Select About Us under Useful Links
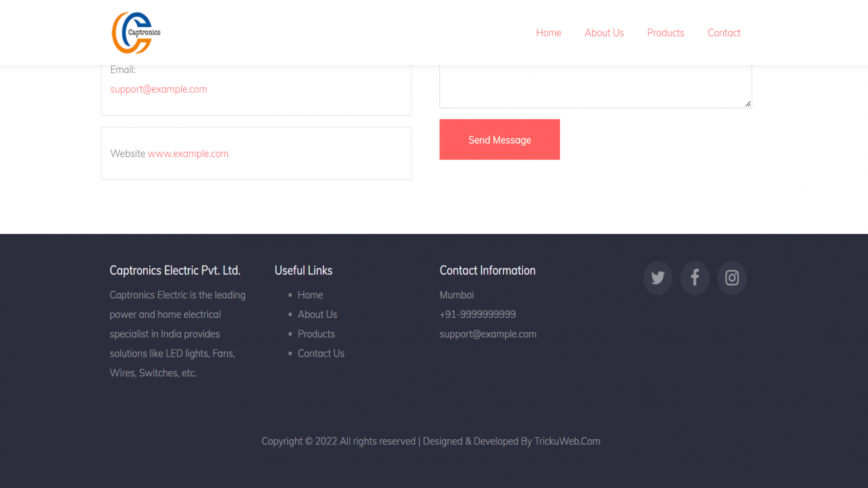 pyautogui.click(x=317, y=314)
